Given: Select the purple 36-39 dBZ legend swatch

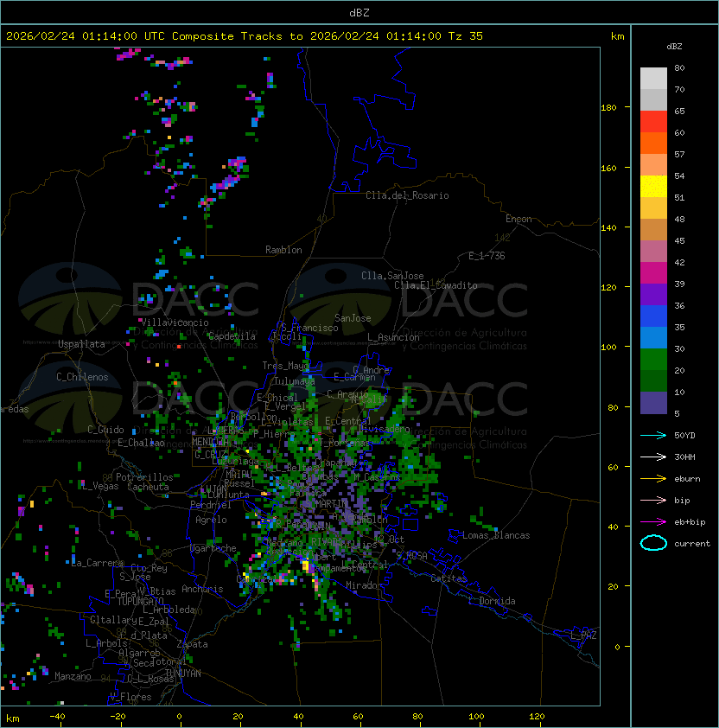Looking at the screenshot, I should [653, 295].
